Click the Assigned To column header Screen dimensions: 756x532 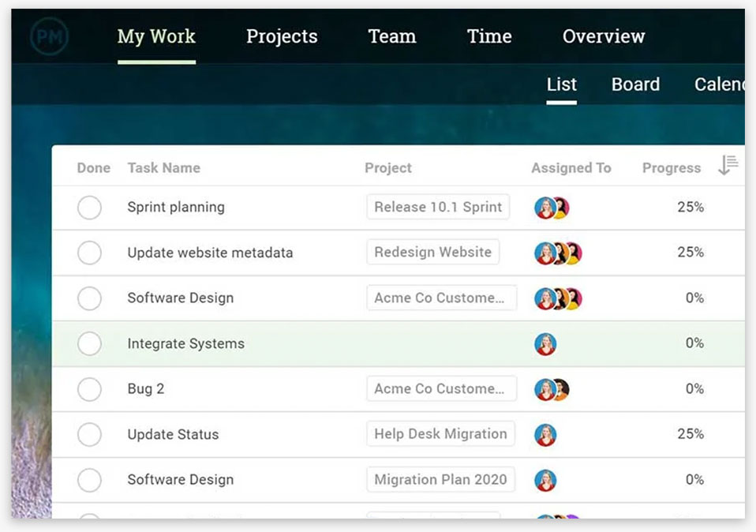coord(571,168)
